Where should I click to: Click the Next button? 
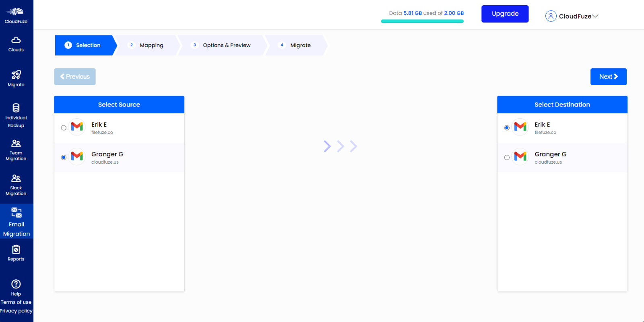608,77
